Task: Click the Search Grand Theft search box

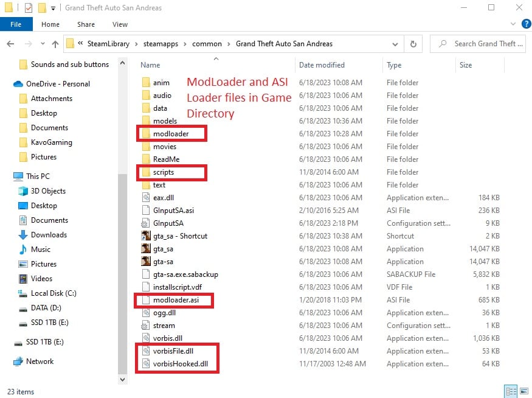Action: point(478,44)
